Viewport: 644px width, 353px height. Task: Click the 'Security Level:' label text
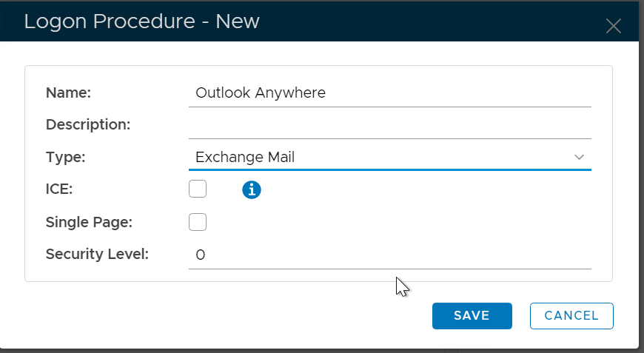coord(97,254)
